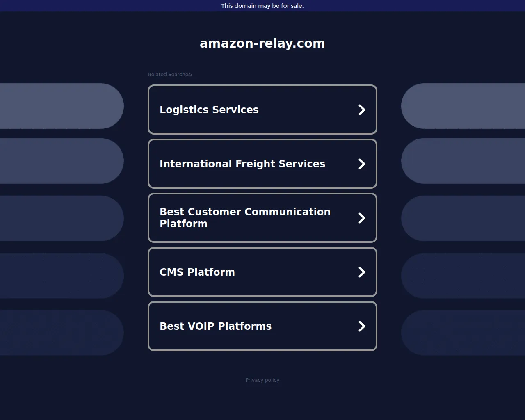Hit the chevron next to Best VOIP Platforms

click(362, 326)
